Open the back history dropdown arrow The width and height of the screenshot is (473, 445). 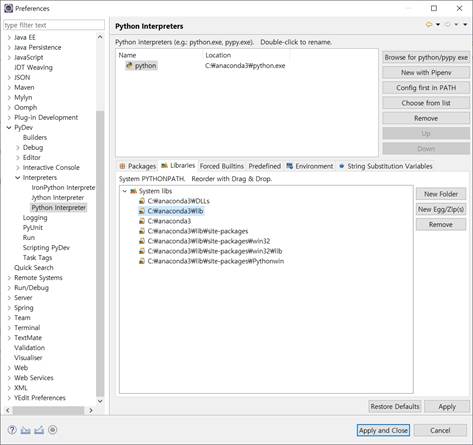438,24
